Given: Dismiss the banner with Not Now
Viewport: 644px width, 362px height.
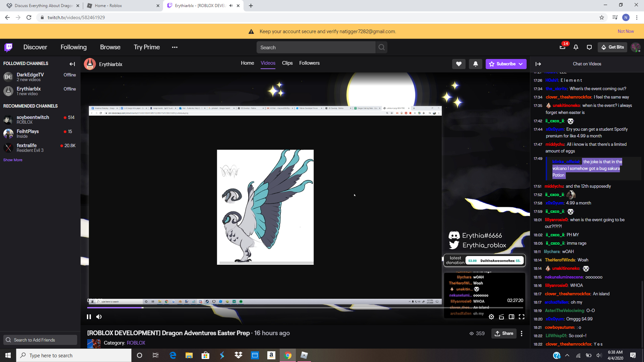Looking at the screenshot, I should click(626, 31).
